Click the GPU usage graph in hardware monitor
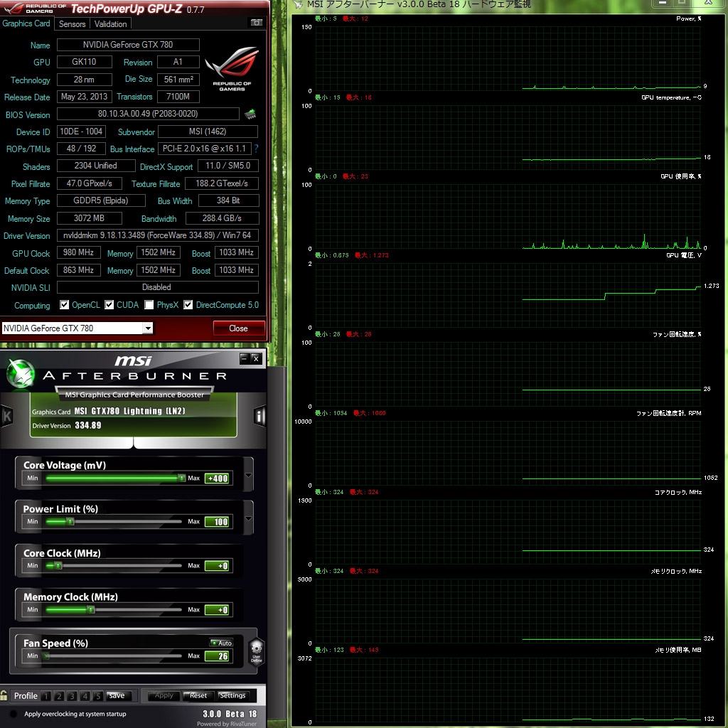This screenshot has width=728, height=728. (x=508, y=216)
